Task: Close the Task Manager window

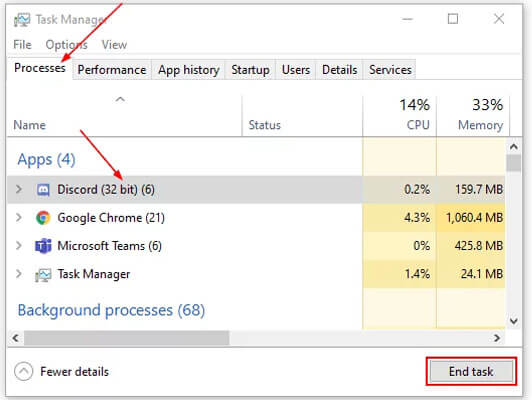Action: coord(499,19)
